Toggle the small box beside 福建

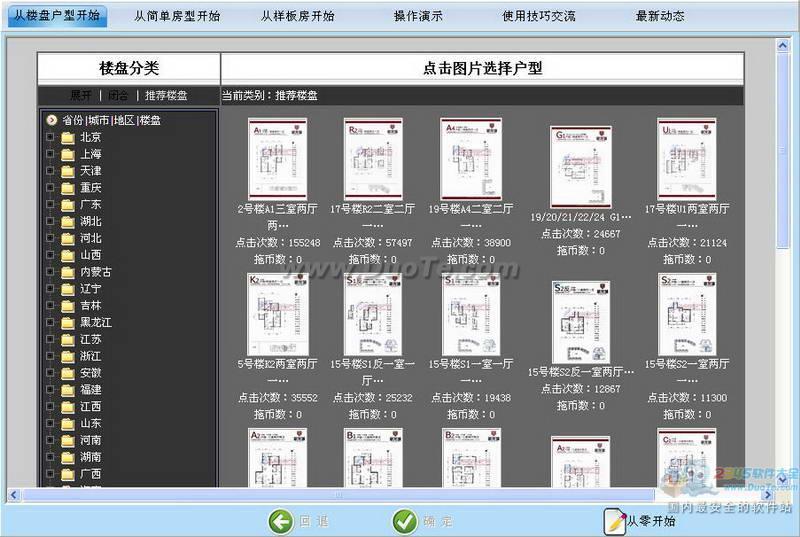click(x=50, y=390)
